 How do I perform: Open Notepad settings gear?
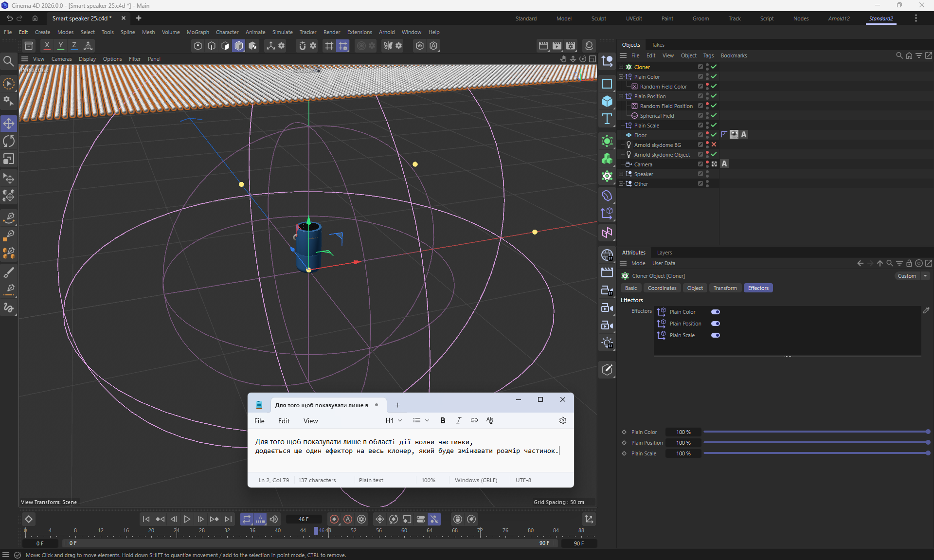(563, 420)
